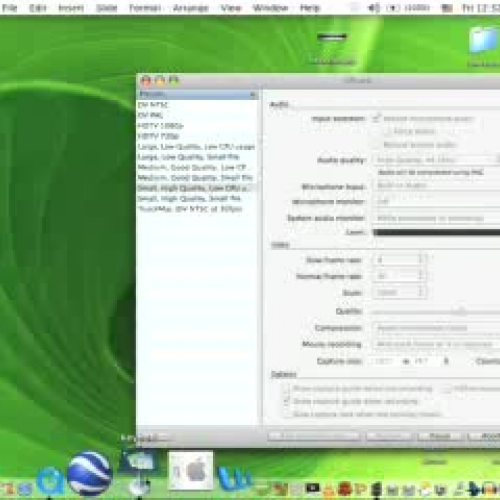The width and height of the screenshot is (500, 500).
Task: Open the Mouse recording dropdown
Action: pyautogui.click(x=436, y=344)
